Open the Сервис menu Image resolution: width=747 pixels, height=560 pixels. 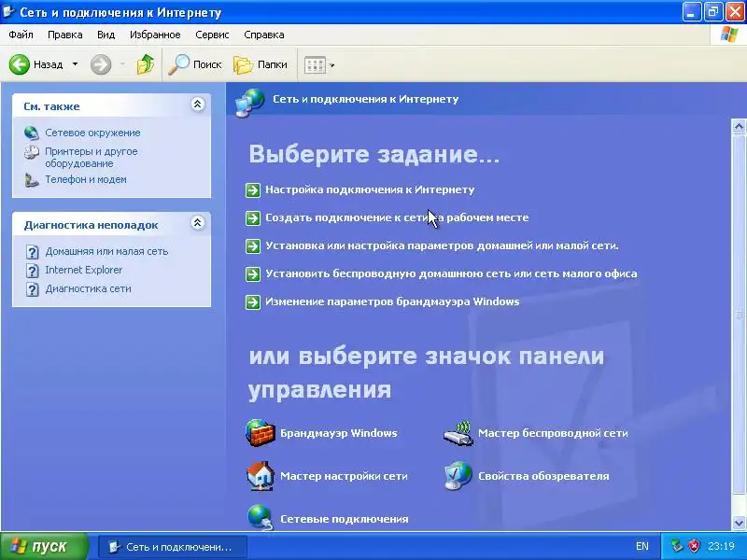213,35
